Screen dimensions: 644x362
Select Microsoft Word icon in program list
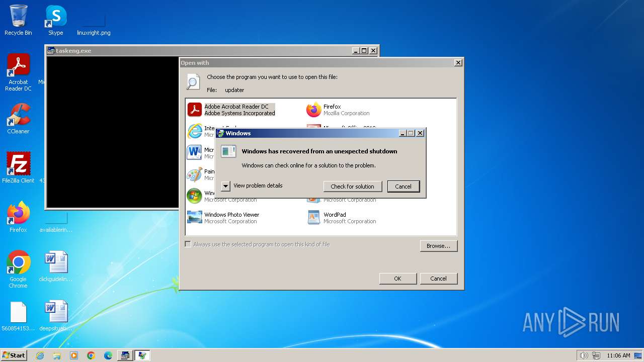pyautogui.click(x=194, y=153)
